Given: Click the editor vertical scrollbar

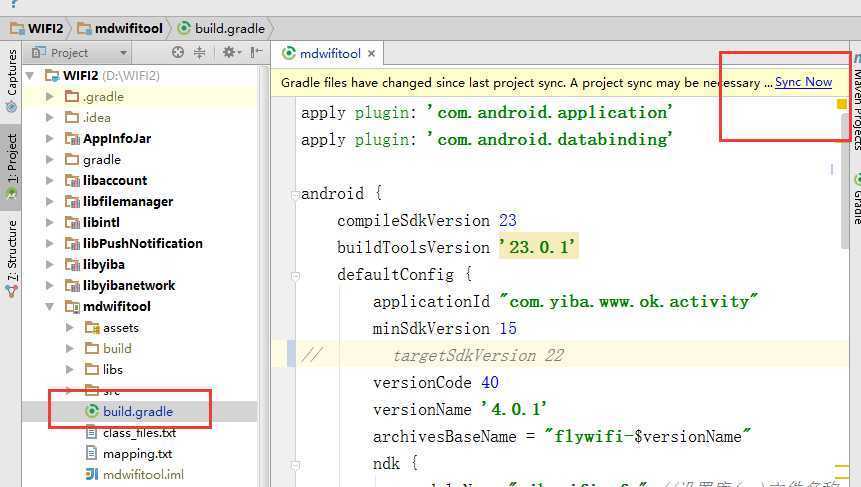Looking at the screenshot, I should pos(845,181).
